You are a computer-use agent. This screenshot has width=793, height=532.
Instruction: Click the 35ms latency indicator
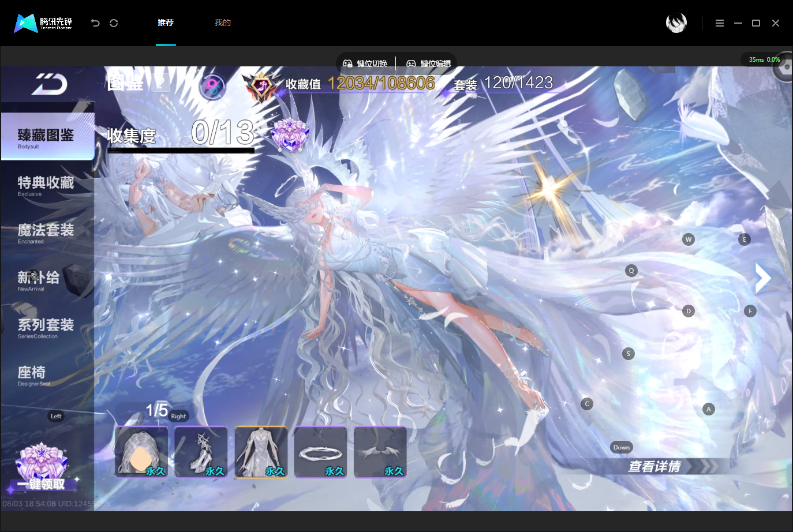coord(756,59)
